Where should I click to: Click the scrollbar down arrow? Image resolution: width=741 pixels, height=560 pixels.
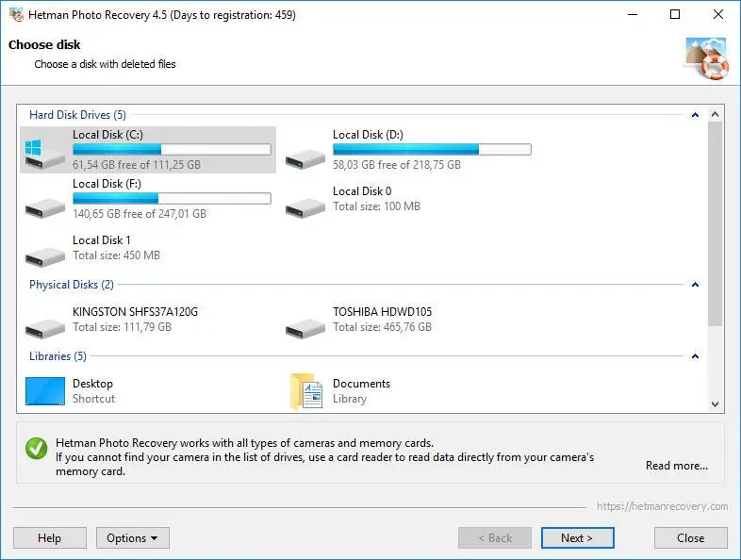click(715, 404)
